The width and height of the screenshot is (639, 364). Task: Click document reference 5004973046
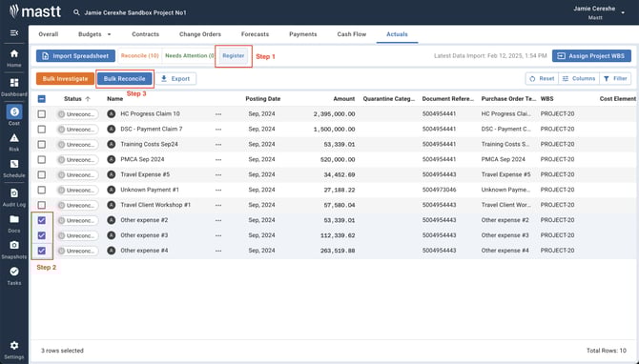[x=439, y=190]
